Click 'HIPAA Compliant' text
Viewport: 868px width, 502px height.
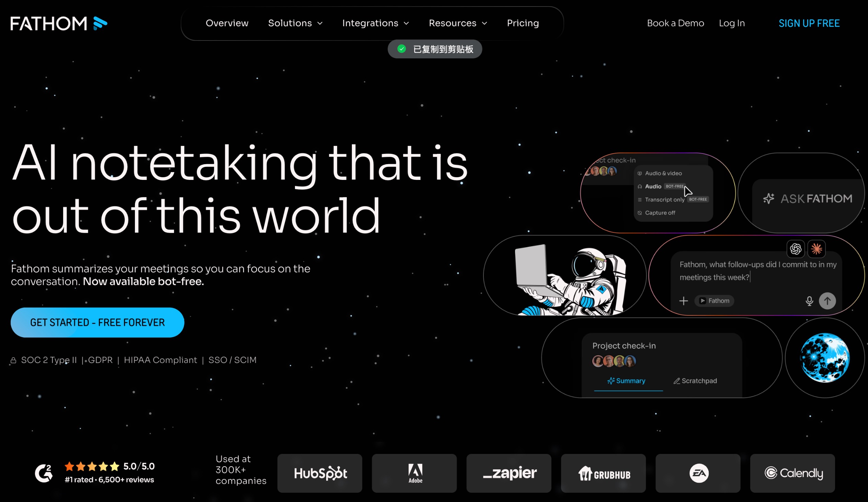(160, 360)
